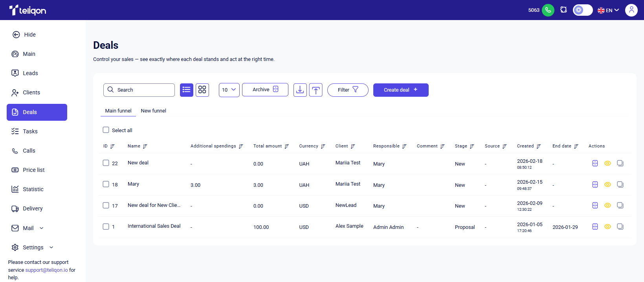Viewport: 644px width, 282px height.
Task: Tick the checkbox for deal 22
Action: tap(106, 163)
